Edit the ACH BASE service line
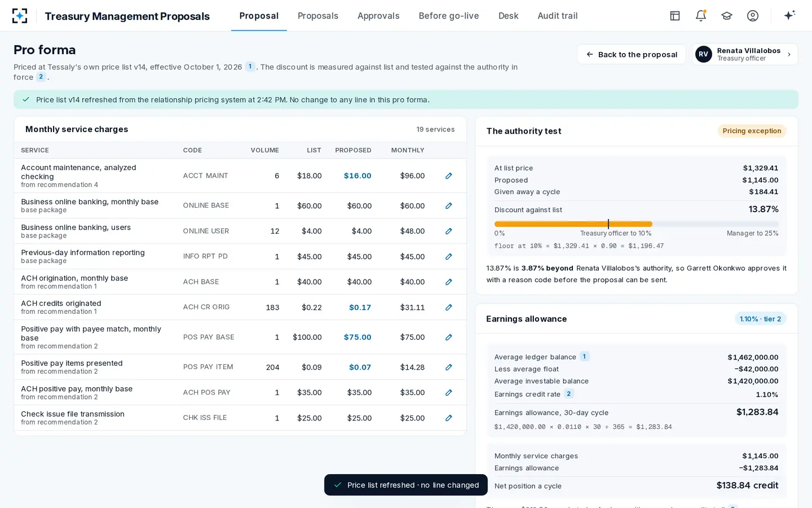The width and height of the screenshot is (812, 508). click(x=449, y=282)
